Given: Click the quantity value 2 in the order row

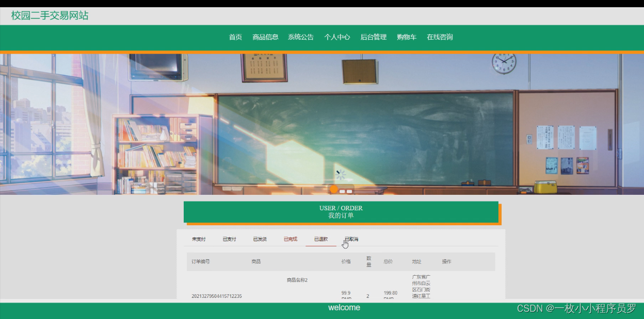Looking at the screenshot, I should [368, 296].
